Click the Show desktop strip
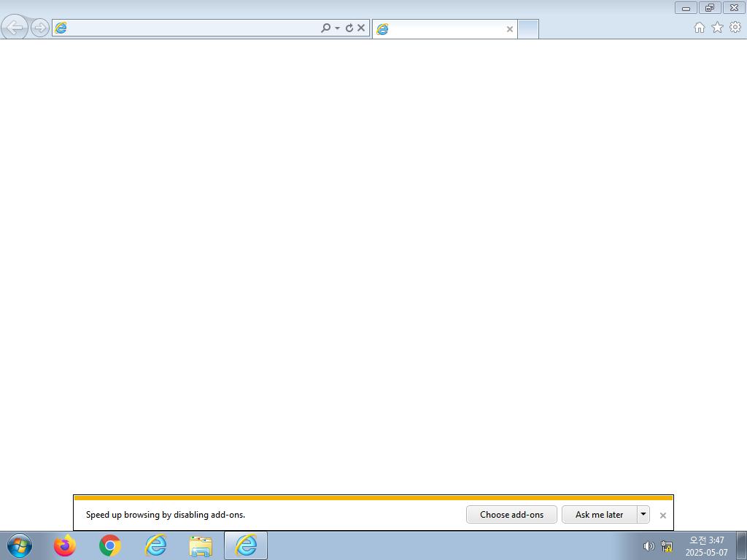This screenshot has width=747, height=560. pos(742,545)
